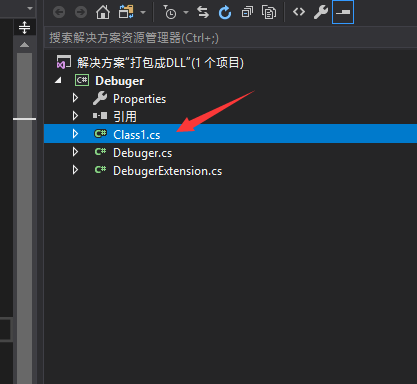Collapse all nodes in the tree

tap(247, 12)
